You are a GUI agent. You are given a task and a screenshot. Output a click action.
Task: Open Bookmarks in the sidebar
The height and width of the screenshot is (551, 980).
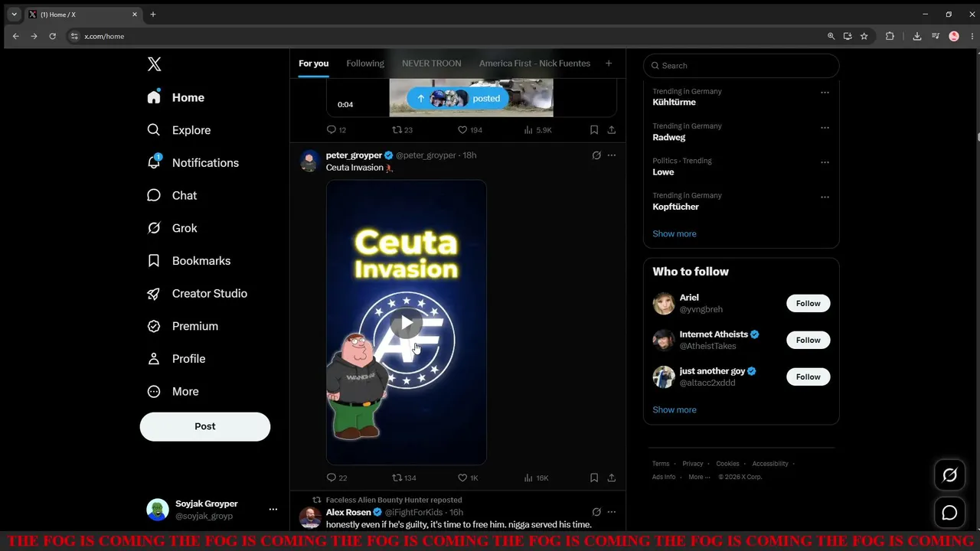point(189,260)
